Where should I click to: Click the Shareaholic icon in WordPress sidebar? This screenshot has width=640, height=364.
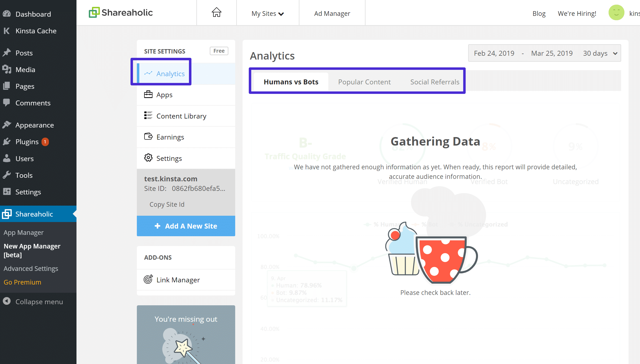(7, 214)
